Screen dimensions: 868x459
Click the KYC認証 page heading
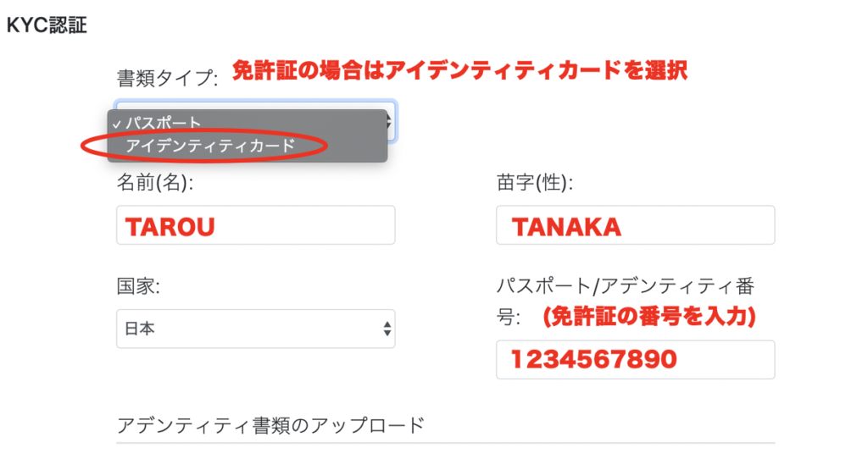click(47, 25)
